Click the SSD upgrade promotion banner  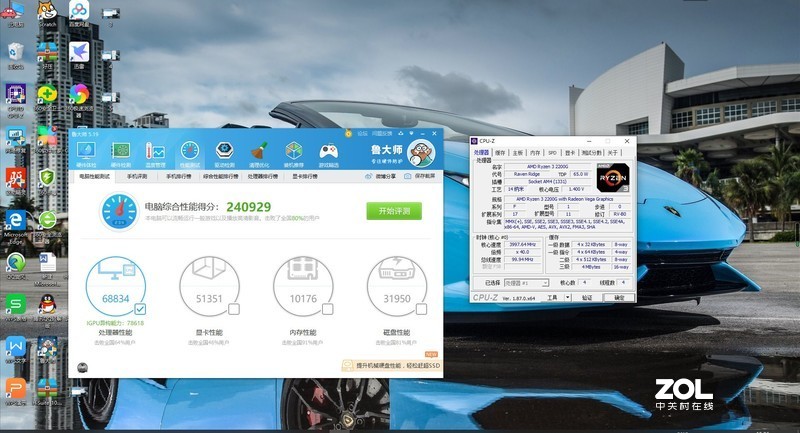tap(392, 365)
